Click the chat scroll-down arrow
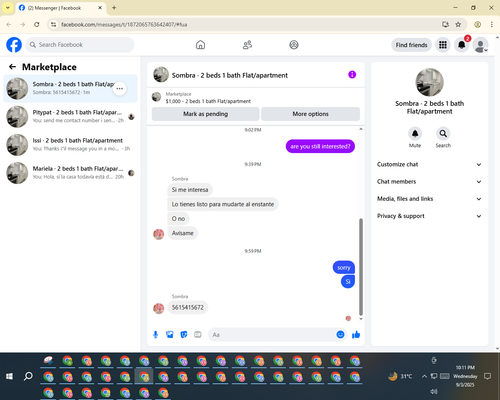This screenshot has height=400, width=500. tap(361, 319)
